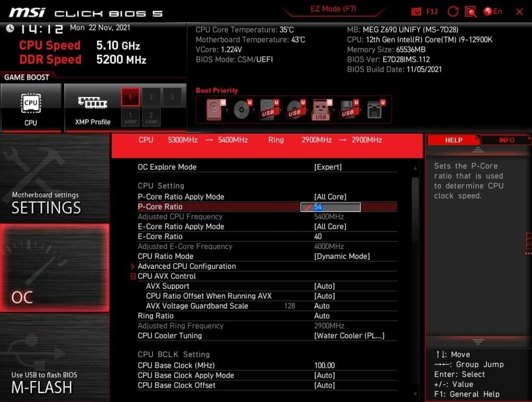Screen dimensions: 532x402
Task: Select the USB hard disk boot icon
Action: tap(269, 110)
